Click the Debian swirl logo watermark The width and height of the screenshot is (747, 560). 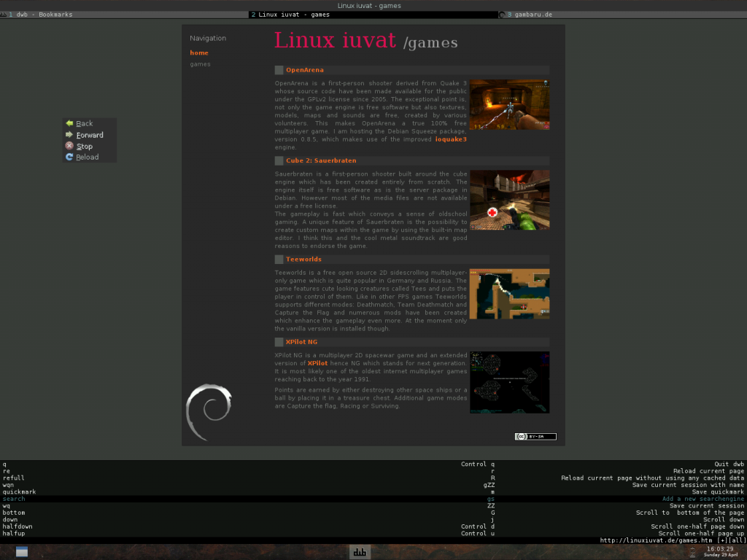pos(210,411)
